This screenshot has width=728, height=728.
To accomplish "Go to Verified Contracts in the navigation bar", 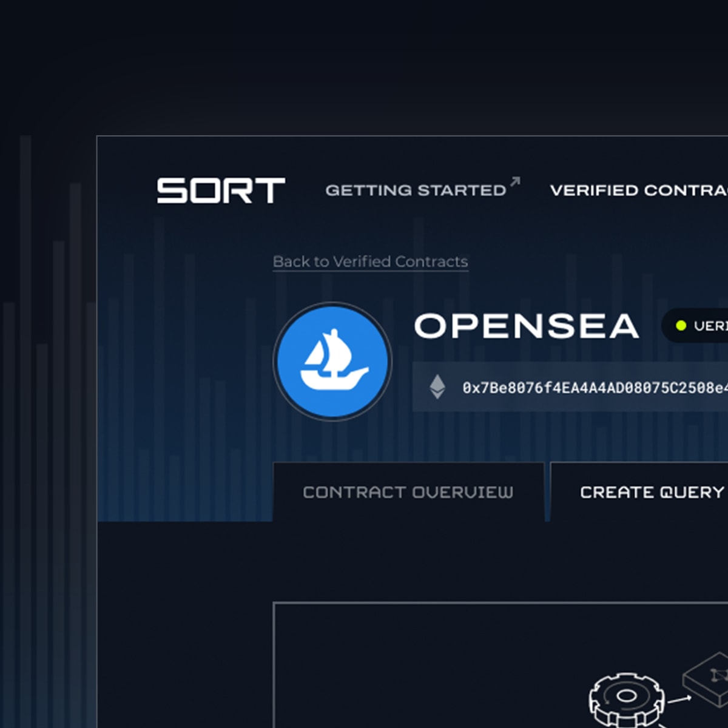I will pos(638,190).
